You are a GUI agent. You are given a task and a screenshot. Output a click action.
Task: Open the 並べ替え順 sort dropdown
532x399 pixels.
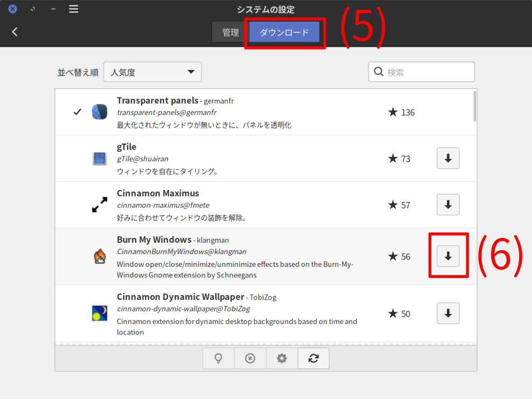[152, 72]
